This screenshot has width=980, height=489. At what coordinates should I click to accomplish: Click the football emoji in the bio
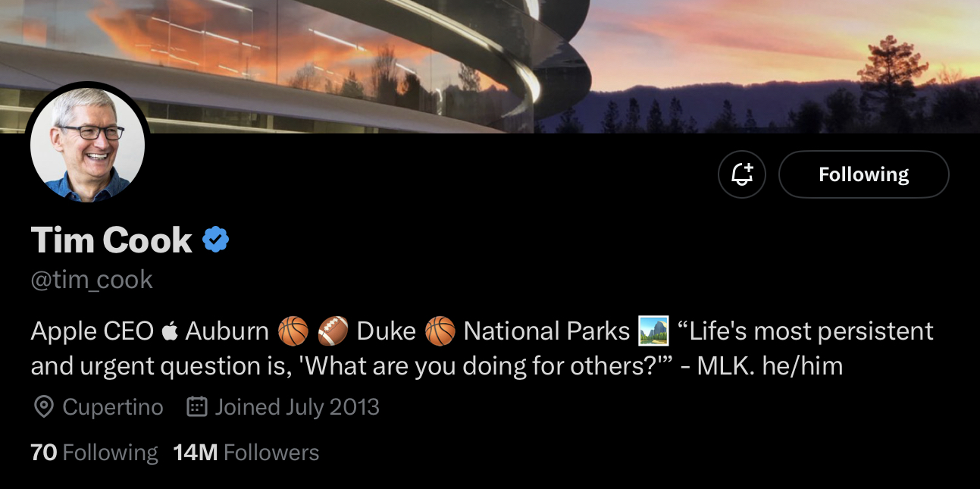tap(333, 331)
